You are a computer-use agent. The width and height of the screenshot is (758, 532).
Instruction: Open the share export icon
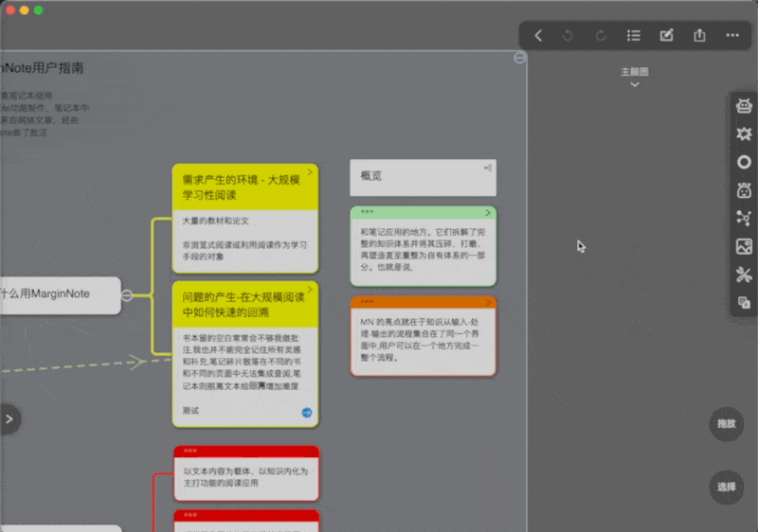699,35
